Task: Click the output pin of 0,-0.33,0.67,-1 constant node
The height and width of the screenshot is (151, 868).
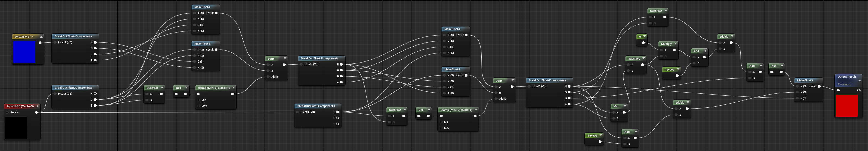Action: point(40,43)
